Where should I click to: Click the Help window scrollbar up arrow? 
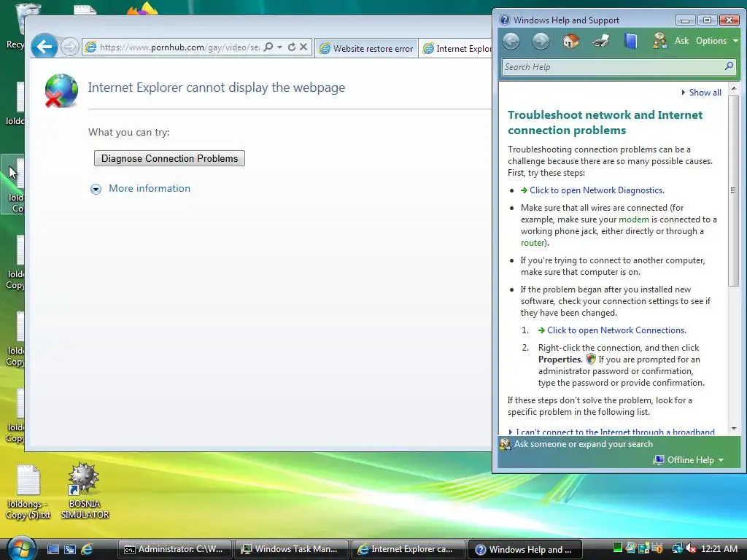[734, 88]
